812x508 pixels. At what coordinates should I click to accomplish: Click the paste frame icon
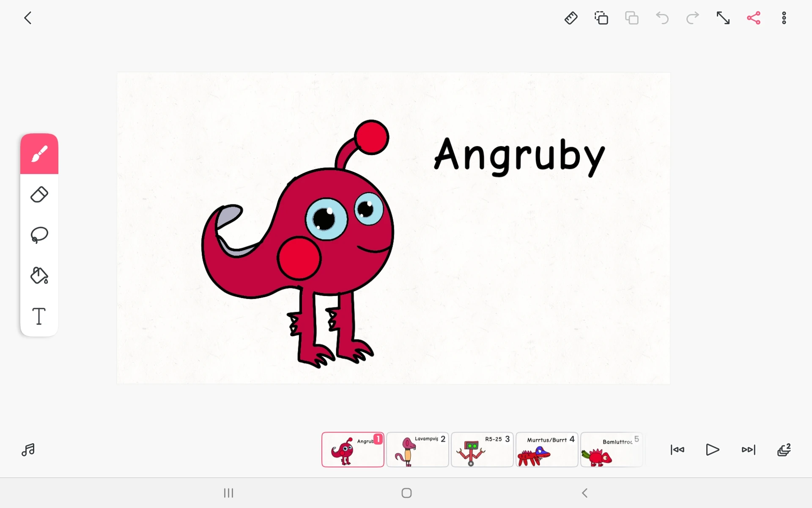point(632,18)
